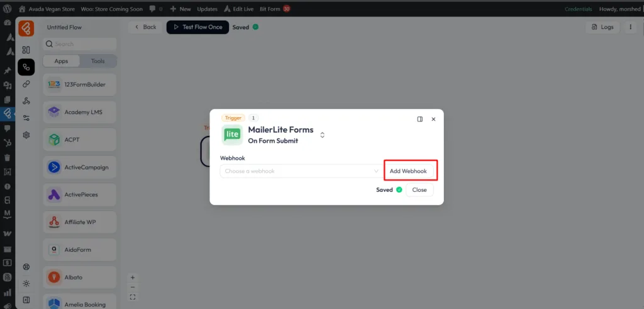Open the connections link icon
The width and height of the screenshot is (644, 309).
click(x=26, y=84)
